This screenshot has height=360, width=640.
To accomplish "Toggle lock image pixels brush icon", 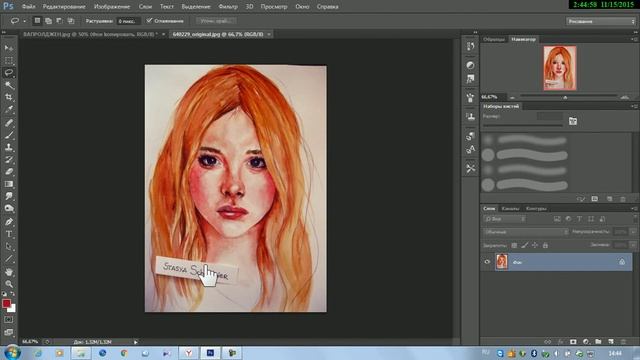I will tap(524, 245).
